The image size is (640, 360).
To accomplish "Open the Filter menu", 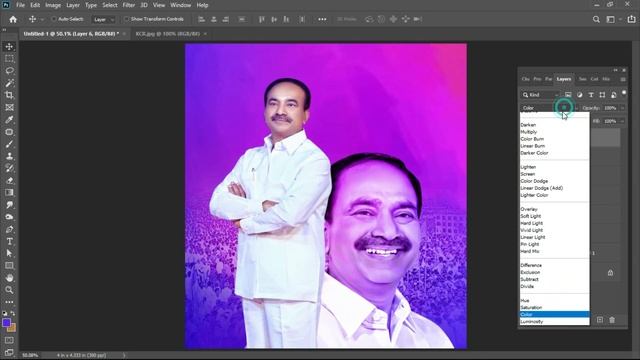I will pos(129,5).
